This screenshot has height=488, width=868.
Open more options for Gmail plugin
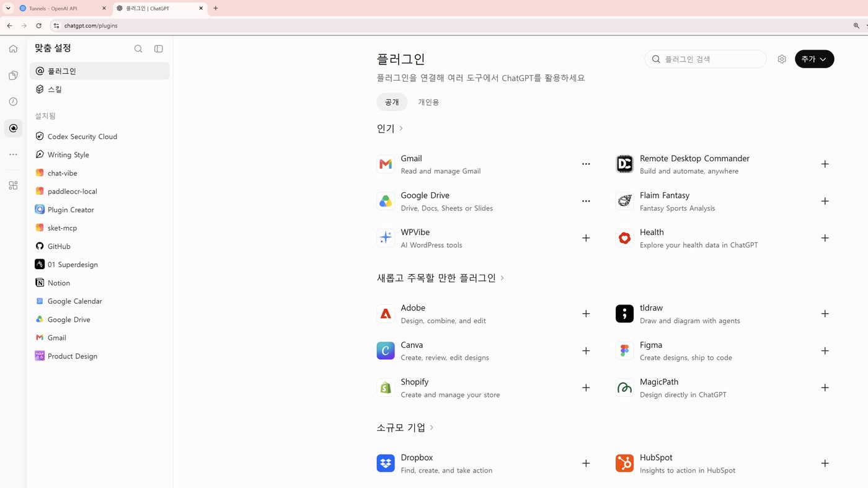[586, 164]
